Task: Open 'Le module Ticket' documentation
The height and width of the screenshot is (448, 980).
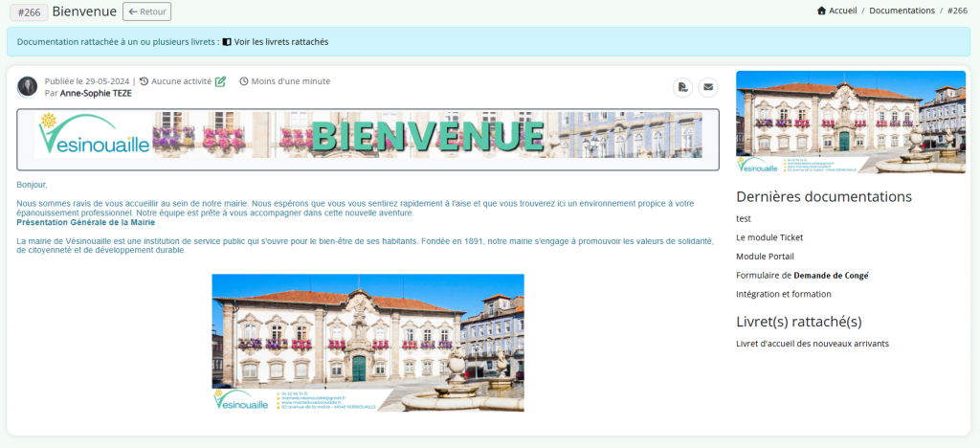Action: (769, 237)
